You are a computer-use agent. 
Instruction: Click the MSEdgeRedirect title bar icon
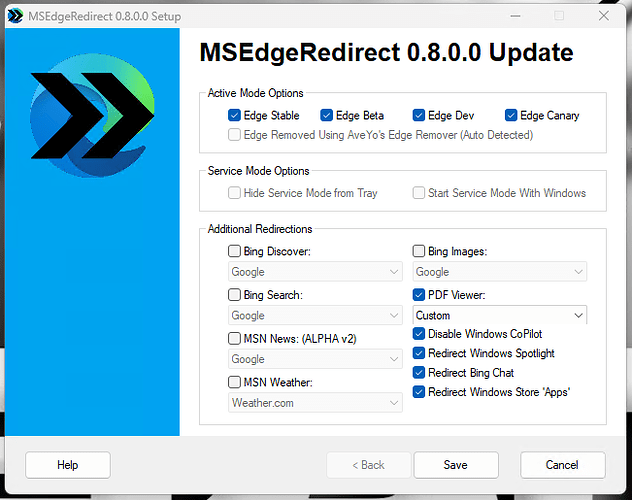(x=17, y=15)
